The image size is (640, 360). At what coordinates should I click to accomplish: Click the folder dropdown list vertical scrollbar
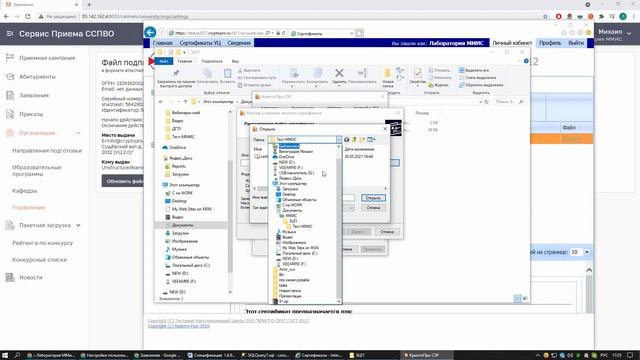tap(339, 224)
